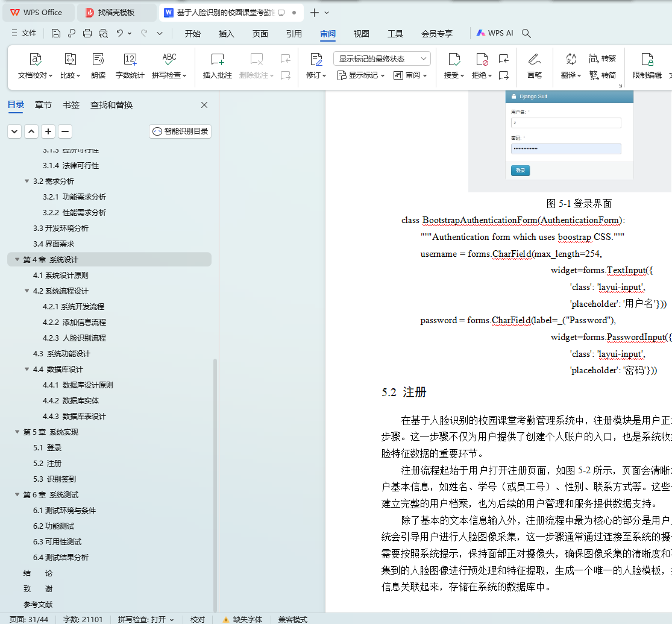Open the 会员专享 ribbon tab
The height and width of the screenshot is (624, 672).
[437, 33]
